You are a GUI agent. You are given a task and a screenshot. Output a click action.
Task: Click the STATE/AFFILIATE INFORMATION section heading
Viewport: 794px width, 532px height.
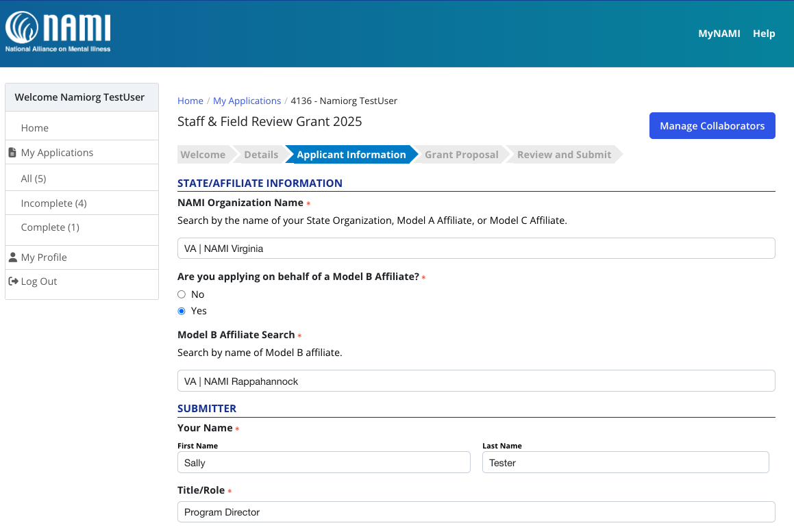coord(260,183)
